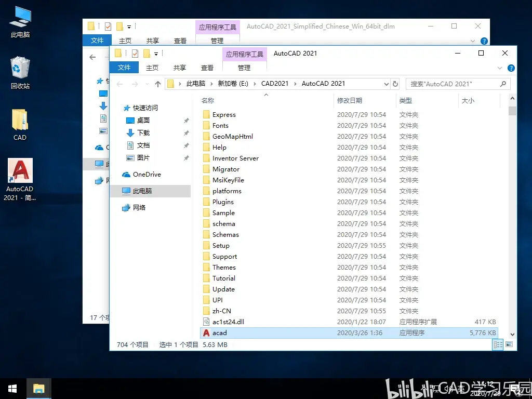Image resolution: width=532 pixels, height=399 pixels.
Task: Select the Fonts folder row
Action: (350, 126)
